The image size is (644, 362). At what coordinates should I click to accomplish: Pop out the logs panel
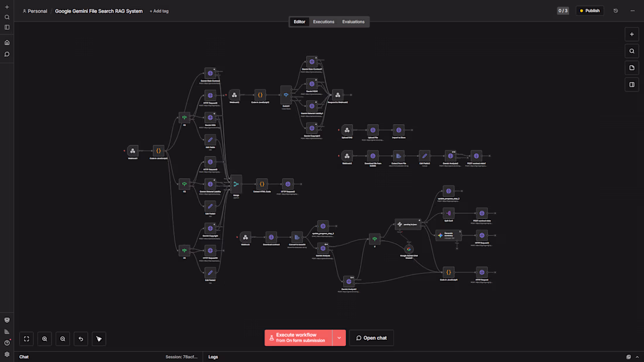point(628,357)
